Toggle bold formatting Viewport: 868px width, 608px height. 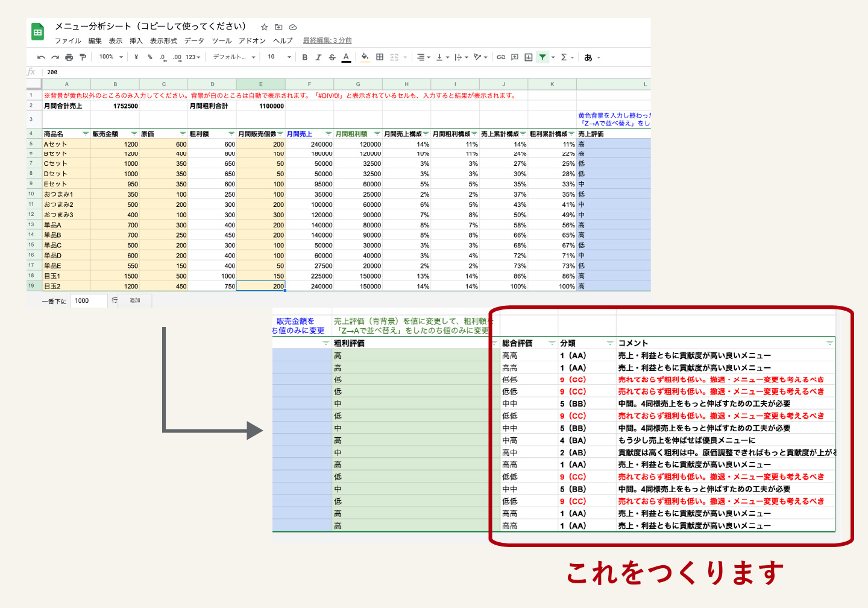304,57
